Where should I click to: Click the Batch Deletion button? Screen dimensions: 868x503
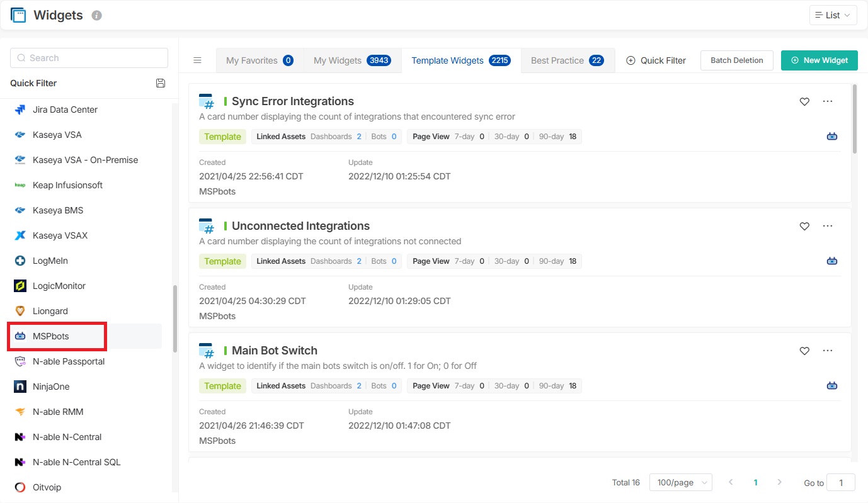coord(736,60)
